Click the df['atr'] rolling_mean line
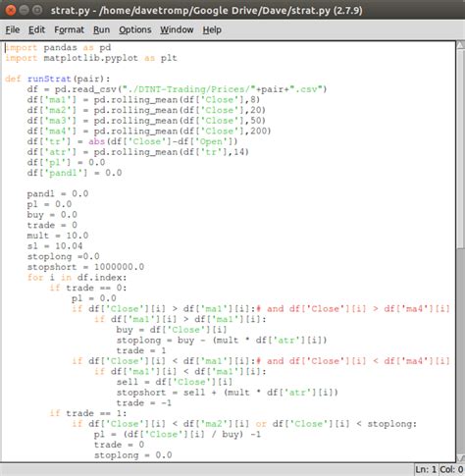Image resolution: width=465 pixels, height=476 pixels. [x=138, y=152]
